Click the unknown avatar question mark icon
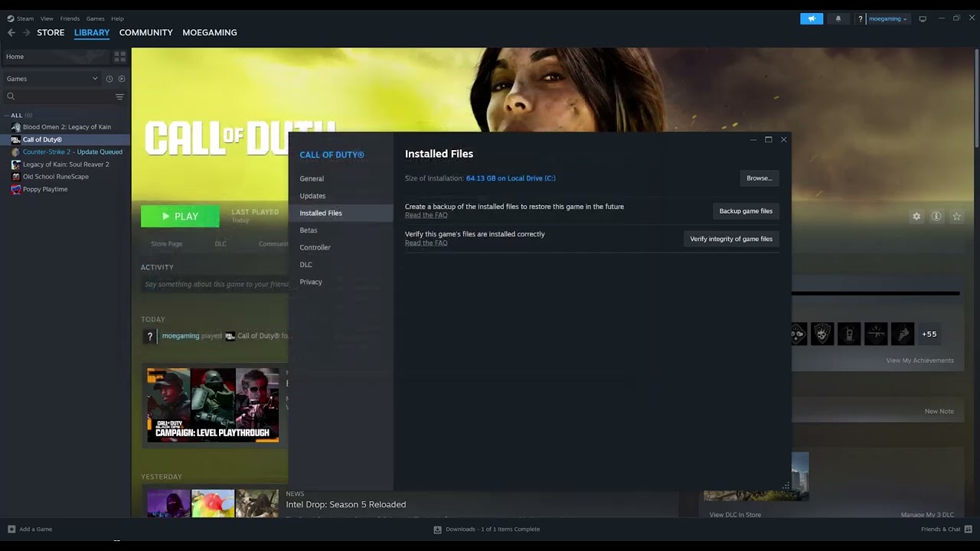 pos(149,336)
